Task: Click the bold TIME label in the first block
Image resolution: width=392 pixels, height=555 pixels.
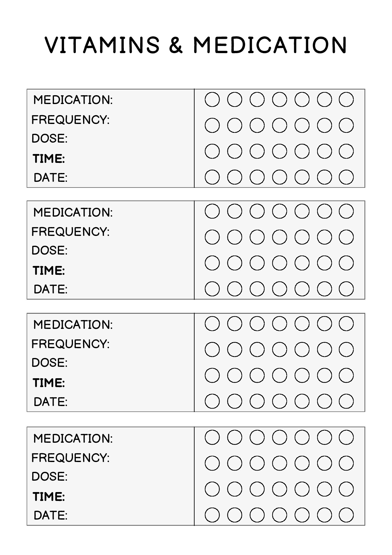Action: click(x=49, y=159)
